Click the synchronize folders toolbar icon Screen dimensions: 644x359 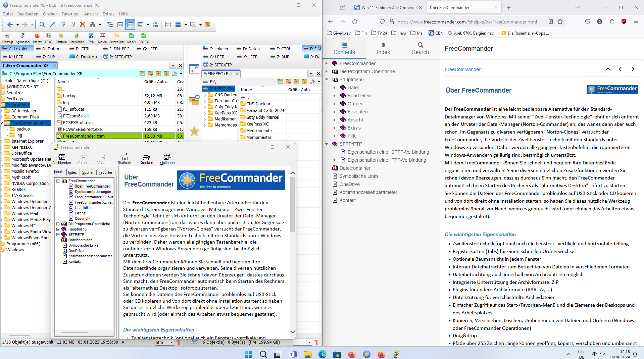(155, 24)
